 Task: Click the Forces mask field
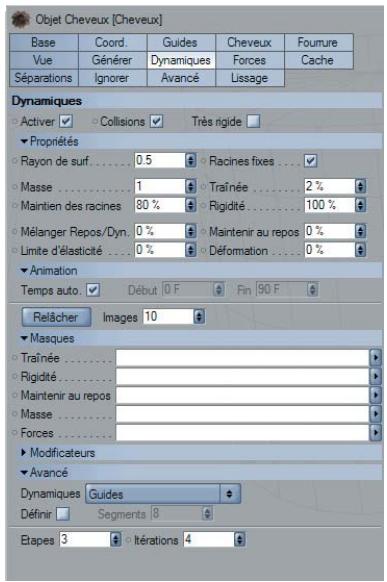[x=242, y=433]
